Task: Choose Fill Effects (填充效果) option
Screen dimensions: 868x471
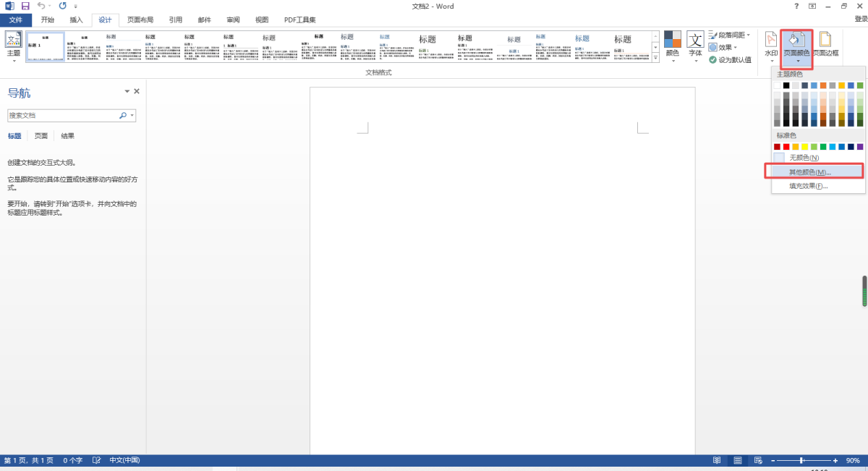Action: [x=818, y=186]
